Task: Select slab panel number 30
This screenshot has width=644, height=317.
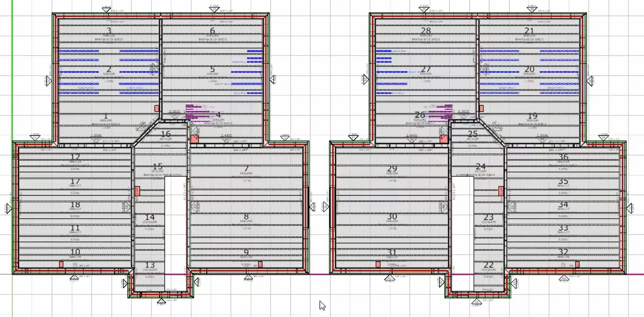Action: pyautogui.click(x=392, y=217)
